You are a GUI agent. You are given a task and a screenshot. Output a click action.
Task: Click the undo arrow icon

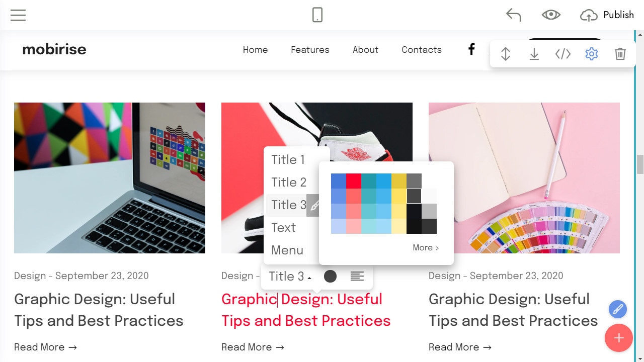point(513,15)
